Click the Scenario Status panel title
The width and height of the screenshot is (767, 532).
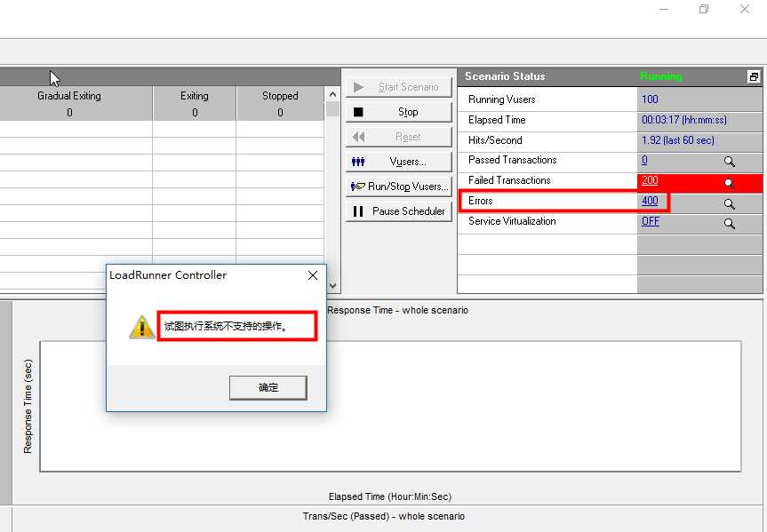(505, 76)
